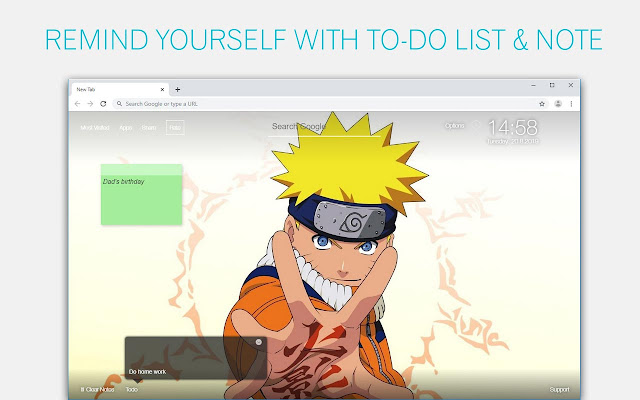Minimize the browser window
The image size is (640, 400).
[533, 85]
